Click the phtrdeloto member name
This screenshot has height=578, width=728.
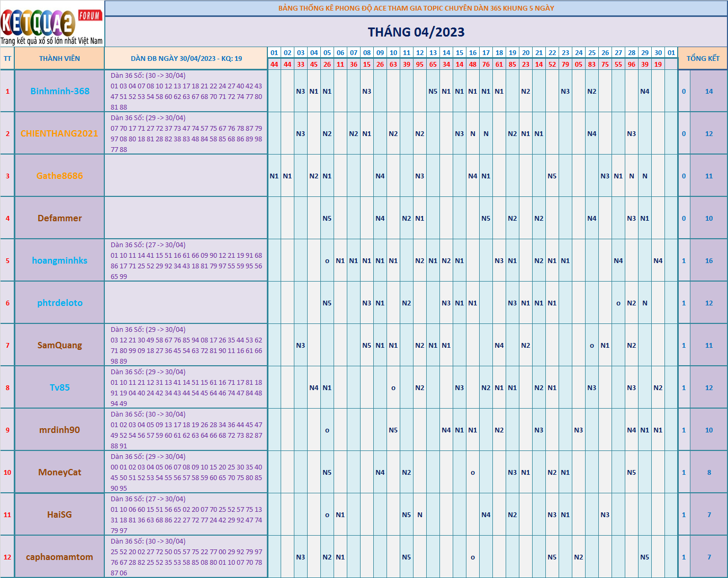point(60,303)
